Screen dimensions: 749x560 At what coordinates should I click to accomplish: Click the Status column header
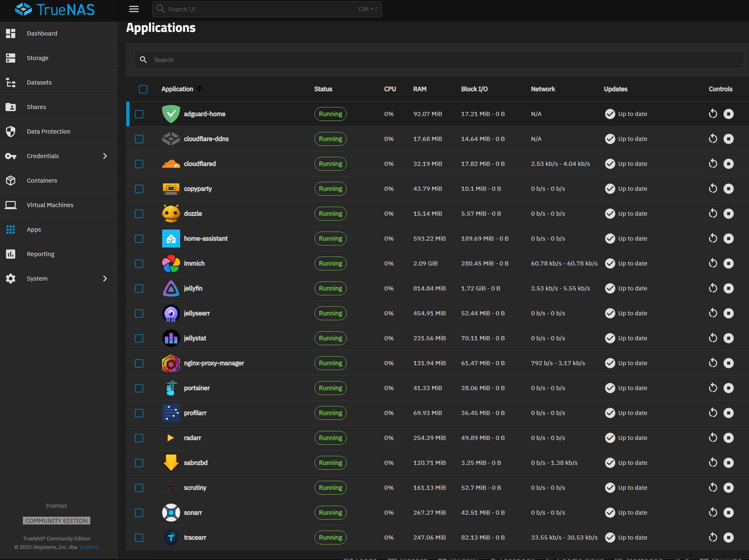(x=323, y=89)
